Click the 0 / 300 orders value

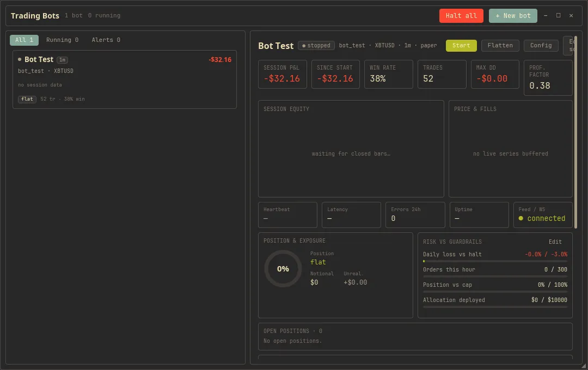[556, 269]
